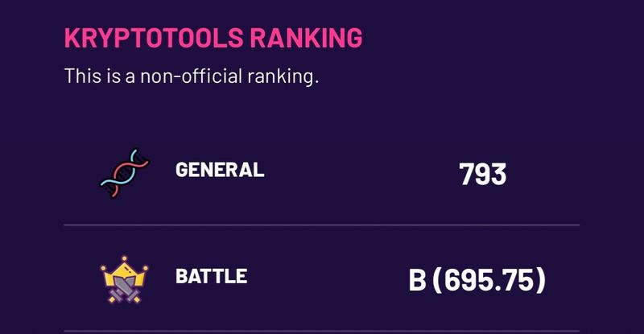Screen dimensions: 644x334
Task: Click the 695.75 number in parentheses
Action: pyautogui.click(x=489, y=280)
